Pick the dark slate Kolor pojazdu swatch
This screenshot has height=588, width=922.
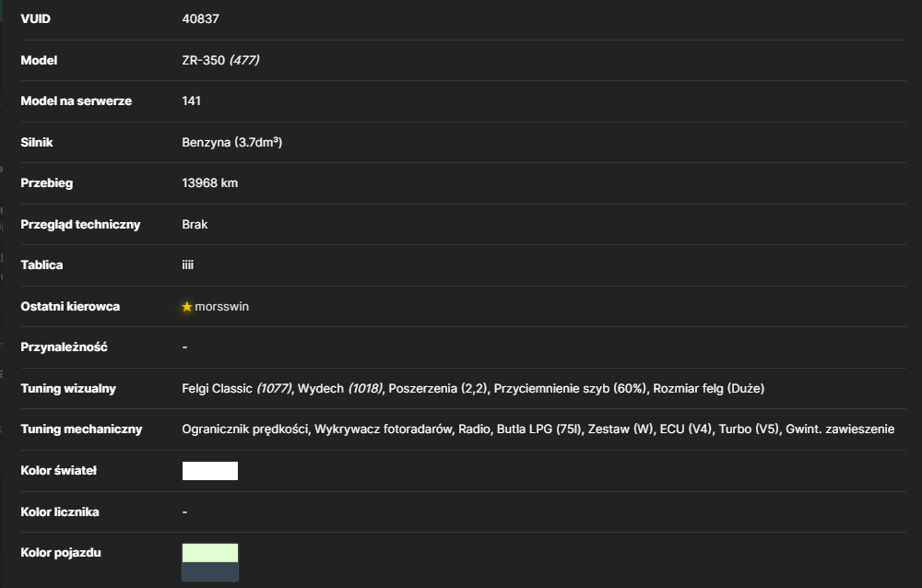[x=210, y=571]
